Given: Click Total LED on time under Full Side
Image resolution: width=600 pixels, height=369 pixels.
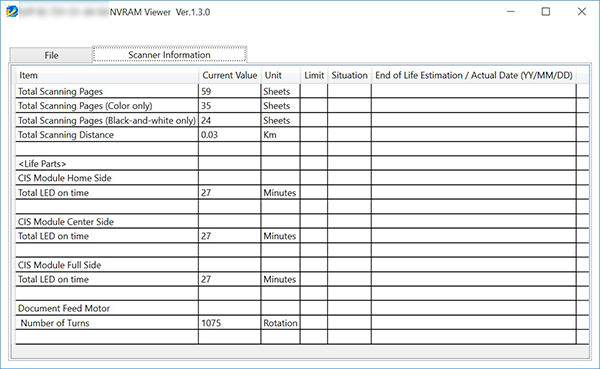Looking at the screenshot, I should (53, 279).
